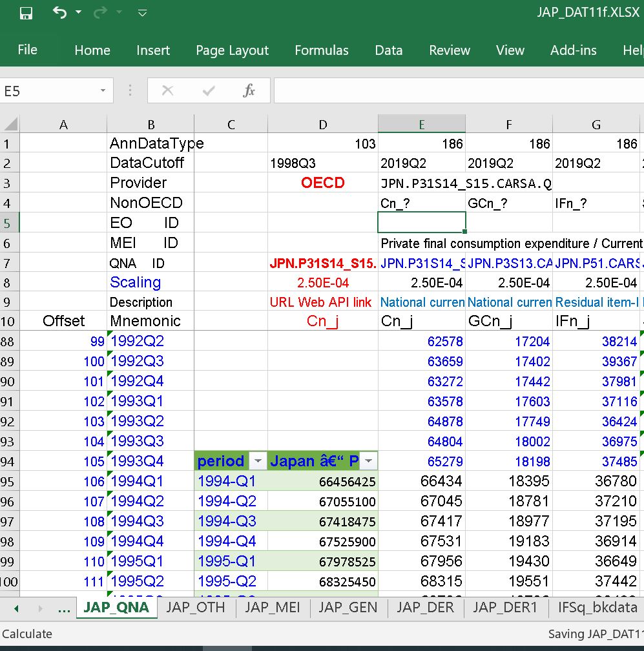Click the Enter checkmark in the formula bar
Viewport: 644px width, 651px height.
click(208, 91)
